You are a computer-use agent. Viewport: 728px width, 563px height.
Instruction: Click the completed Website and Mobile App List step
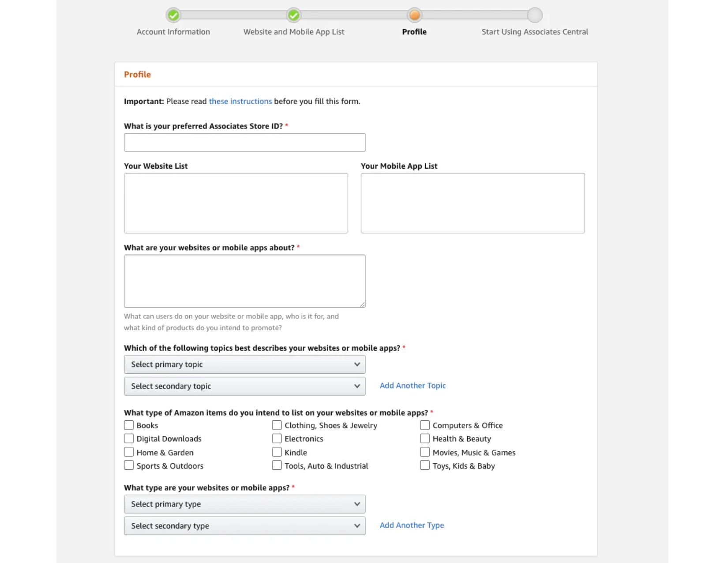[293, 15]
